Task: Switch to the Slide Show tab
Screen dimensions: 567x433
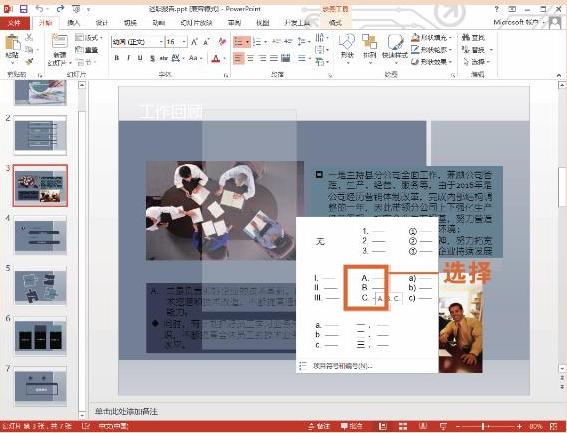Action: point(196,23)
